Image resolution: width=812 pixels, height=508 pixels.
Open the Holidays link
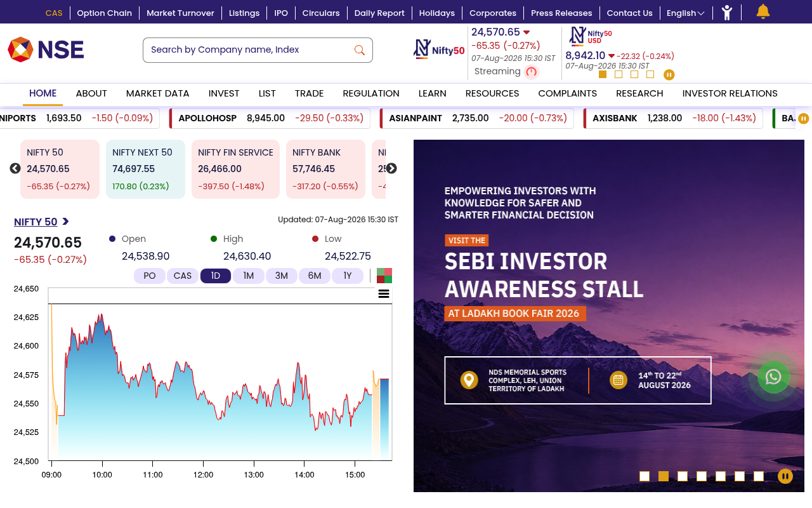[x=437, y=13]
